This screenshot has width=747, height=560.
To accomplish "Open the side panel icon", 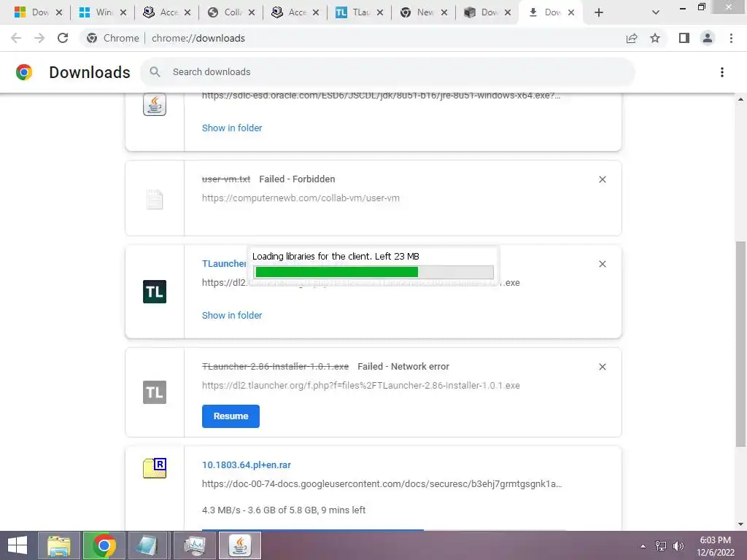I will coord(684,38).
